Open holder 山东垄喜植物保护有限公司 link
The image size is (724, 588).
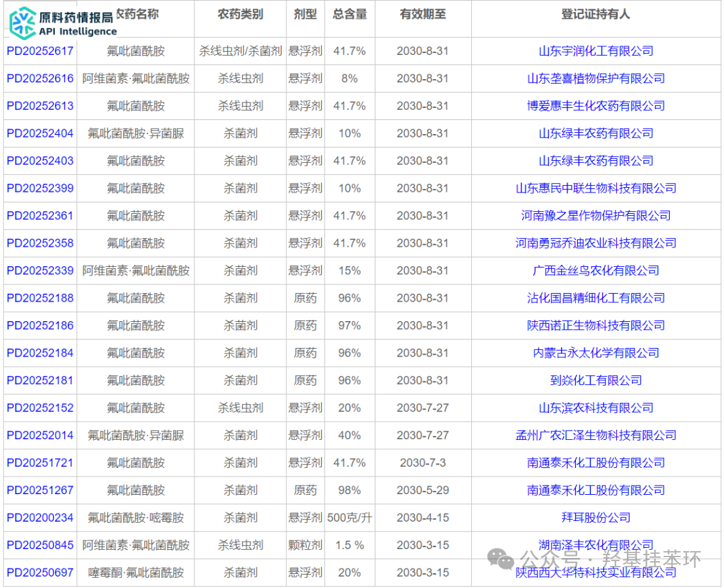click(596, 78)
